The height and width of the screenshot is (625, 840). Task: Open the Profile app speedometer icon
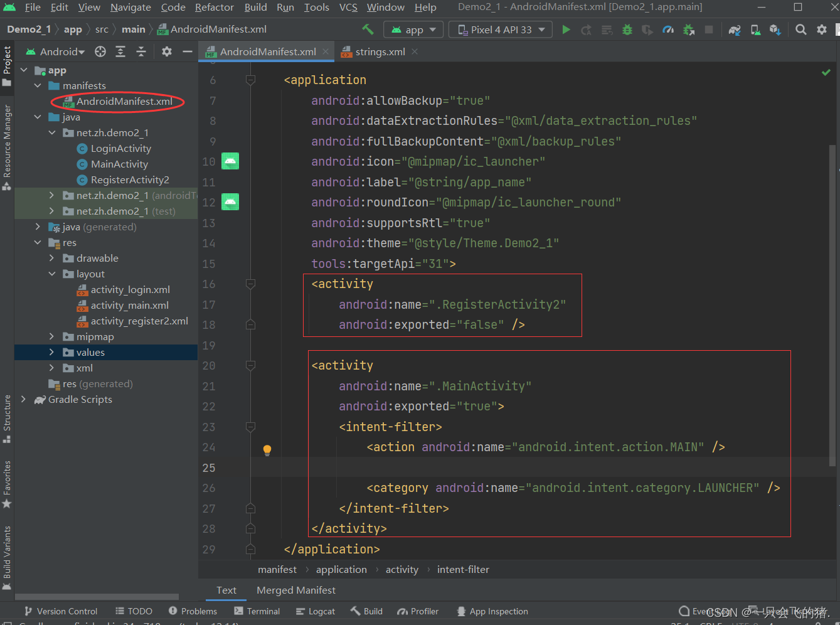coord(668,29)
